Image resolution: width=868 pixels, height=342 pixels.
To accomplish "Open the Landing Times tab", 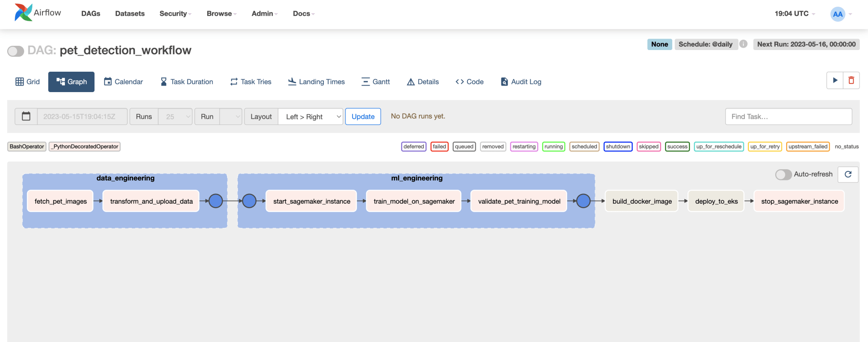I will click(x=317, y=81).
